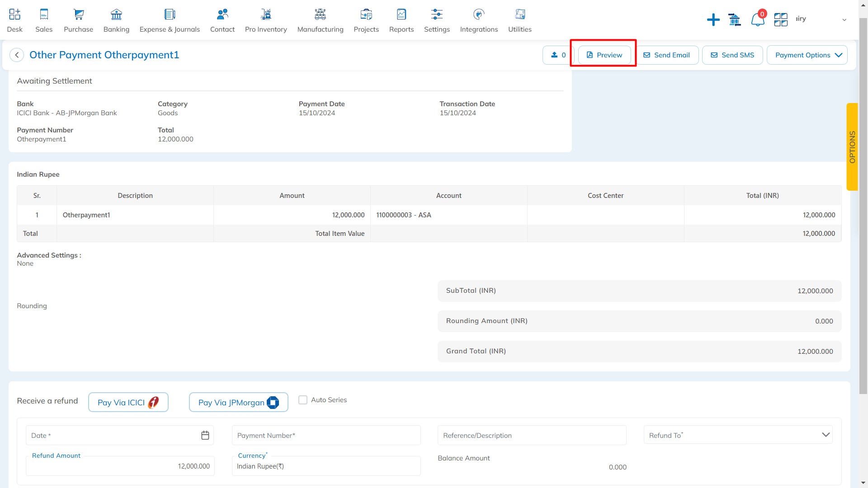Click the back arrow beside Other Payment title
The height and width of the screenshot is (488, 868).
(17, 55)
